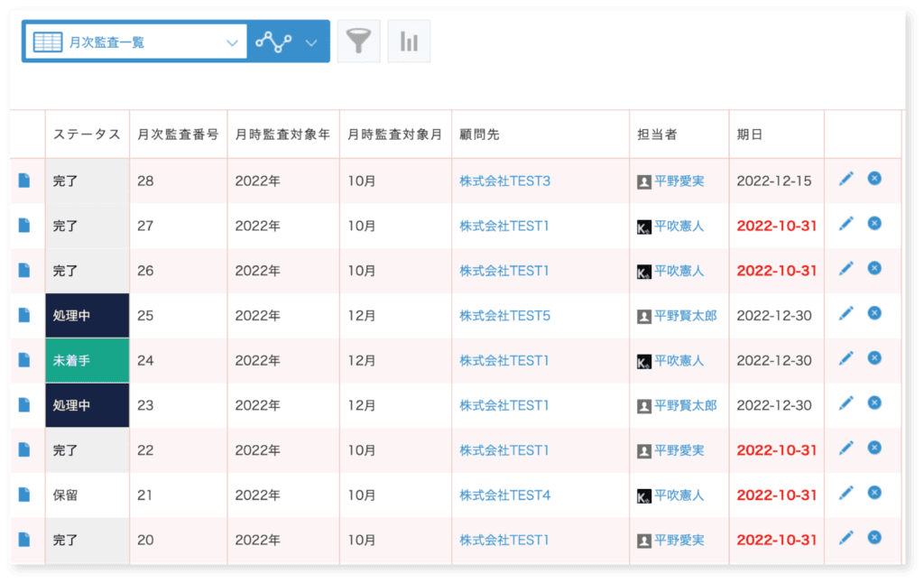
Task: Open record details icon for row 25
Action: (x=24, y=315)
